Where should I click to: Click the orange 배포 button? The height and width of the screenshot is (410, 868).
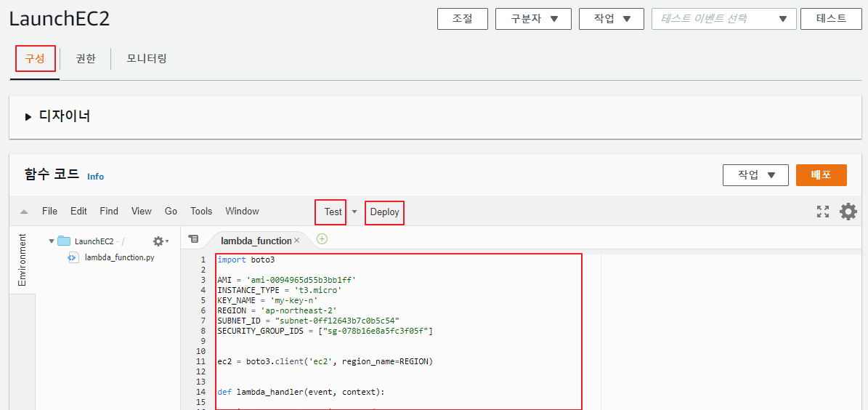[822, 175]
